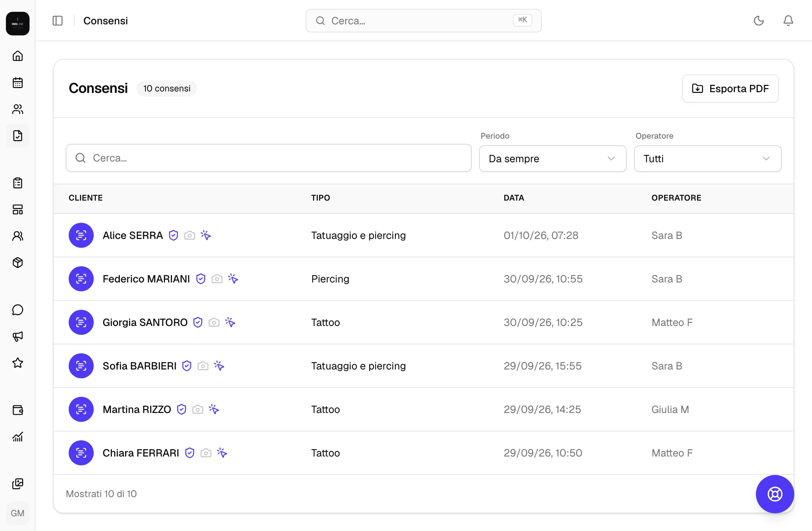Toggle dark mode with moon icon

(x=759, y=21)
